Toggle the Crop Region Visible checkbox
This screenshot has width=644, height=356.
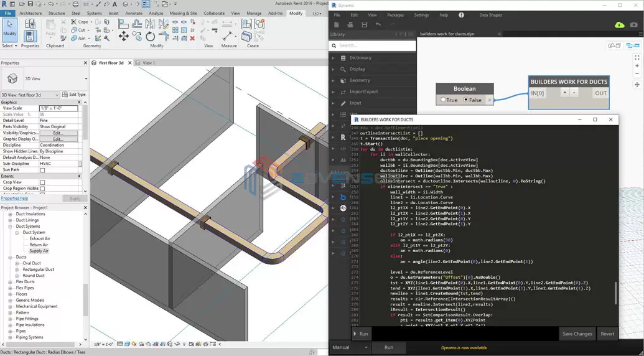tap(42, 189)
